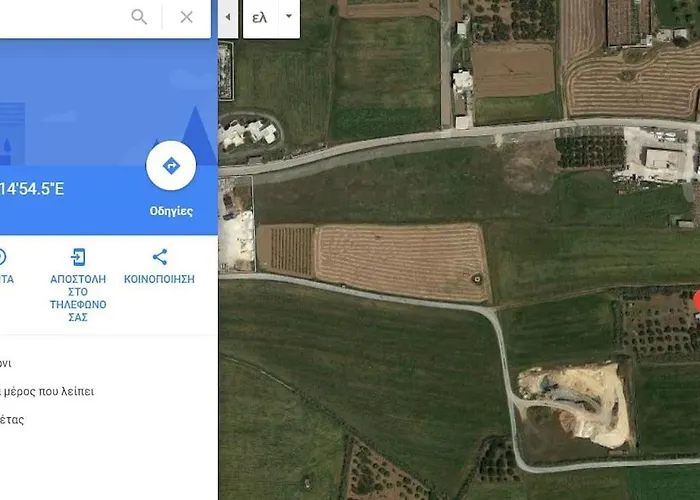Click the link ending in 'έτας'
Screen dimensions: 700x500
pos(12,420)
